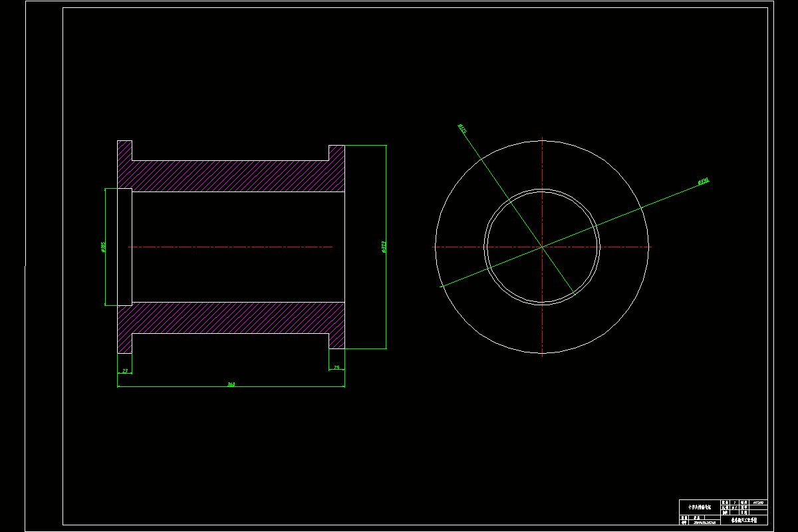Select the diameter label at right end of circle leader
This screenshot has height=532, width=798.
pyautogui.click(x=703, y=181)
